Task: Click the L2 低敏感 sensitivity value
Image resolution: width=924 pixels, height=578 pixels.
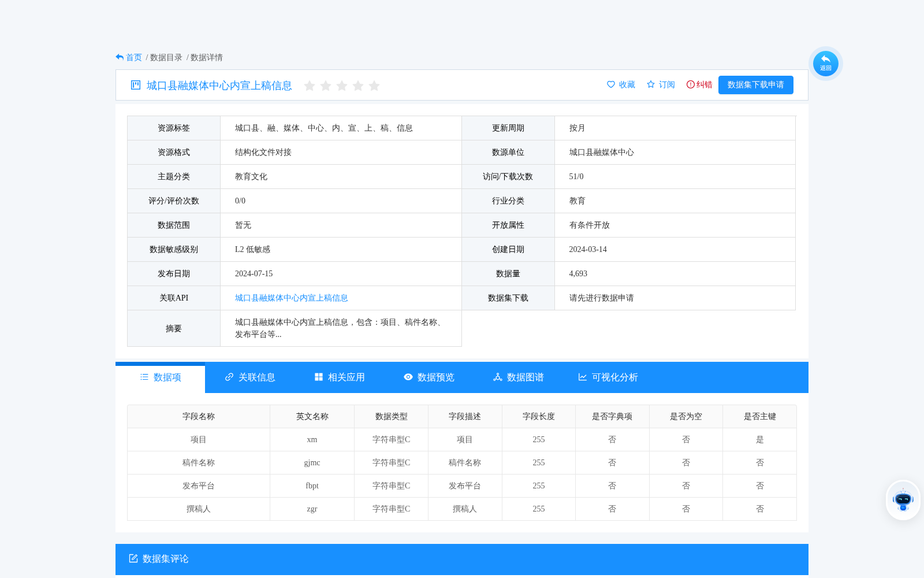Action: point(252,250)
